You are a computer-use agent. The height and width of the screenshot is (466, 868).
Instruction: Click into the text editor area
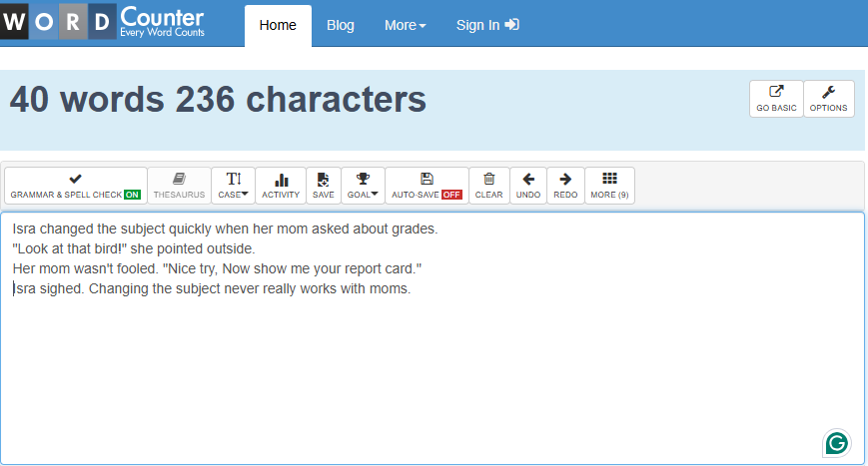point(433,338)
